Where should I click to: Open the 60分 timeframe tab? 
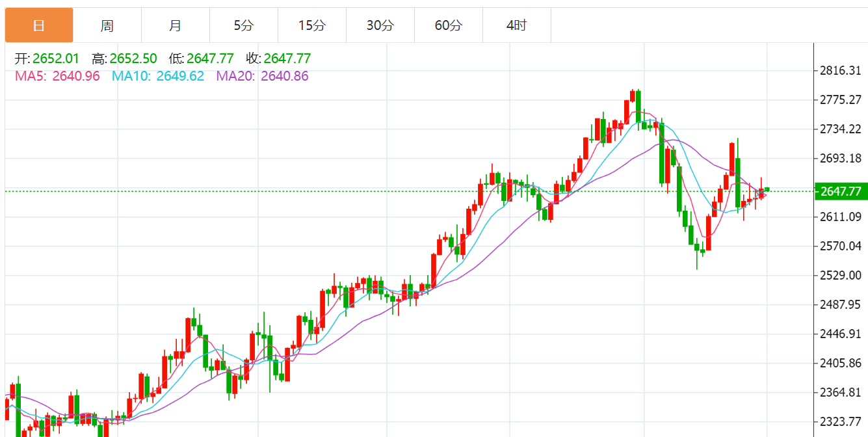(x=449, y=26)
